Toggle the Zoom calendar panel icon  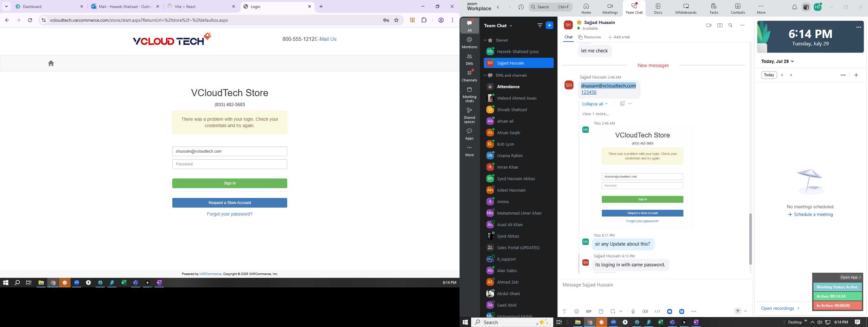pos(806,7)
